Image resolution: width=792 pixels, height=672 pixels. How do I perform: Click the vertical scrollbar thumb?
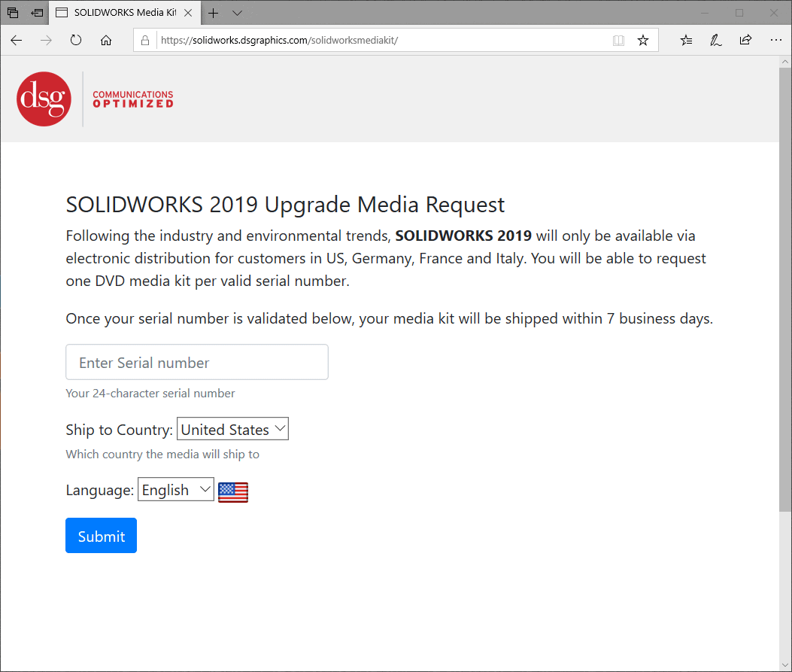(x=785, y=289)
